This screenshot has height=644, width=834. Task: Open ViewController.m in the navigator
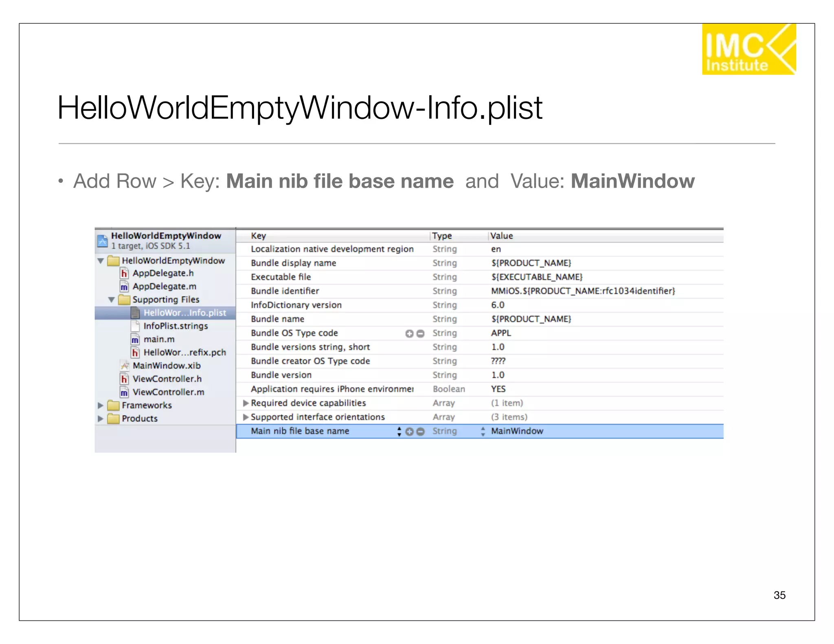(168, 392)
